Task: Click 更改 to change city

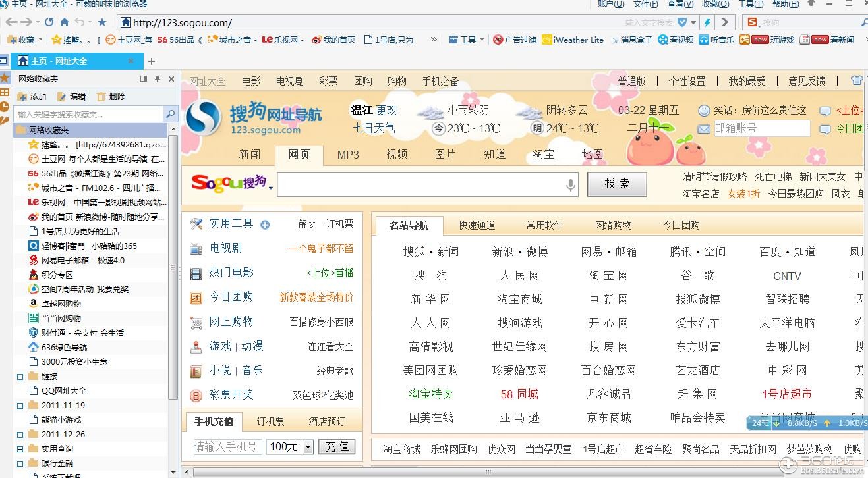Action: coord(387,110)
